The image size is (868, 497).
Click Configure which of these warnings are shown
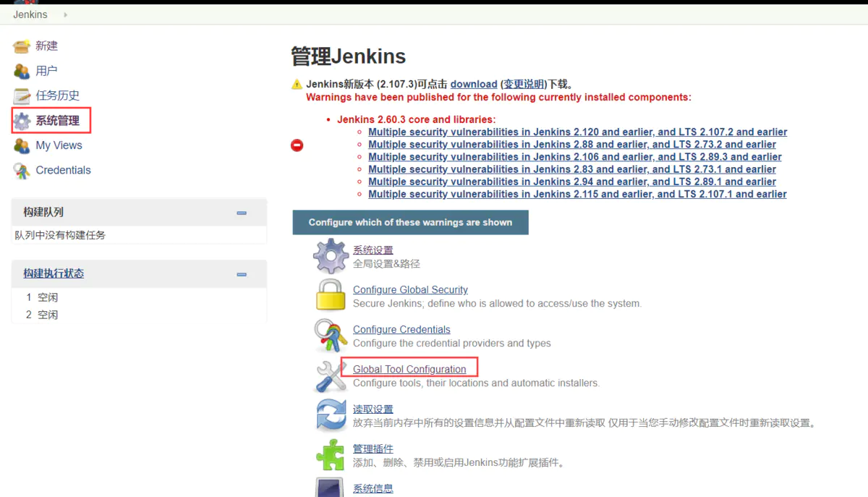tap(411, 222)
